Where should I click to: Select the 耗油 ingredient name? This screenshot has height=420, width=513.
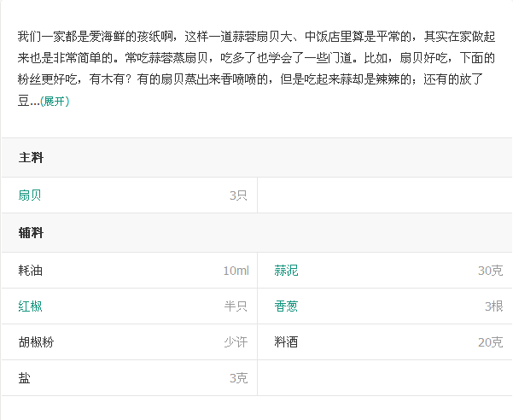pos(31,271)
